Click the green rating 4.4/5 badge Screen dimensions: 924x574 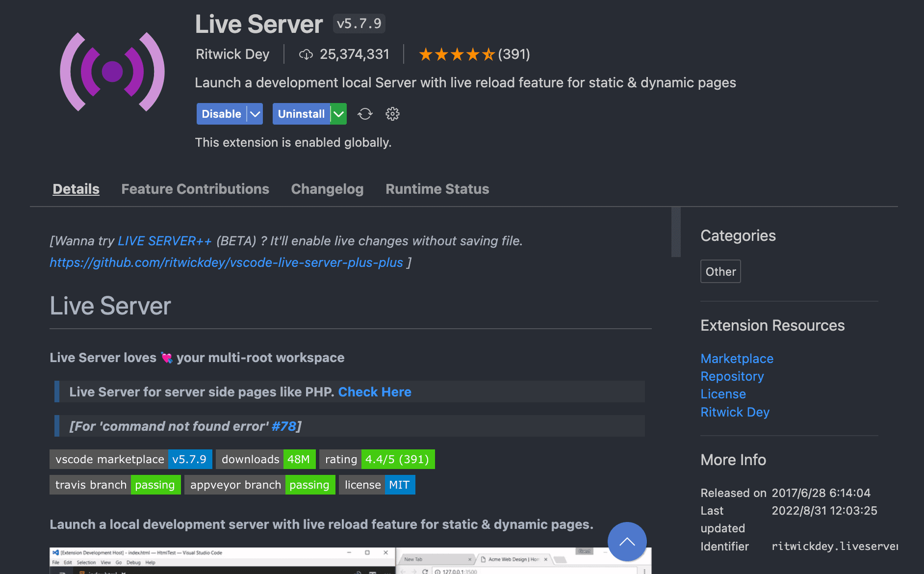click(x=398, y=459)
